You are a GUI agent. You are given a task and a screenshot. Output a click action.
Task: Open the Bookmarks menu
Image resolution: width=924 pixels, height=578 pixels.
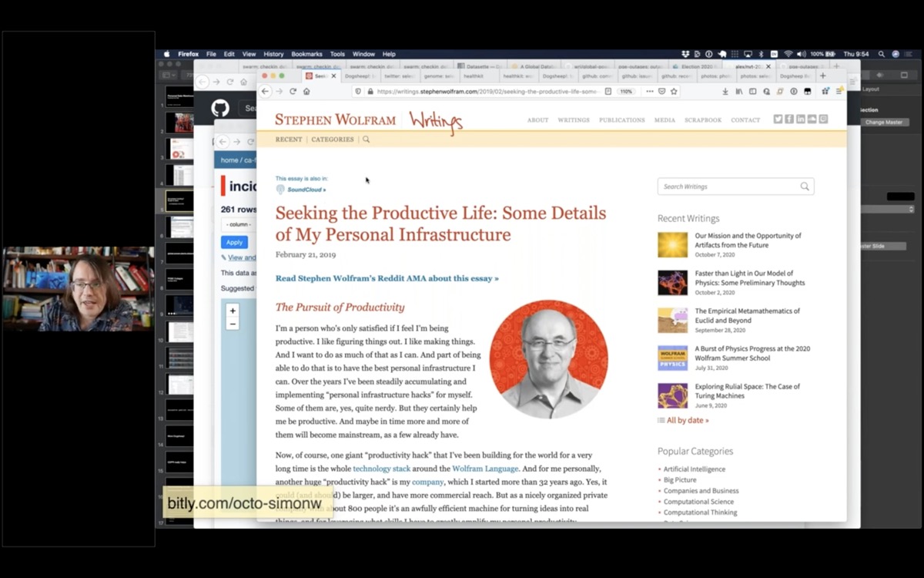[x=306, y=54]
